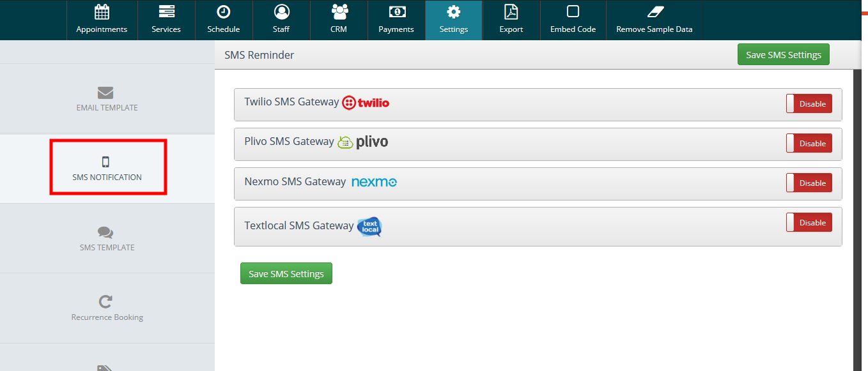Switch to the Schedule menu label
The height and width of the screenshot is (371, 868).
click(x=224, y=29)
